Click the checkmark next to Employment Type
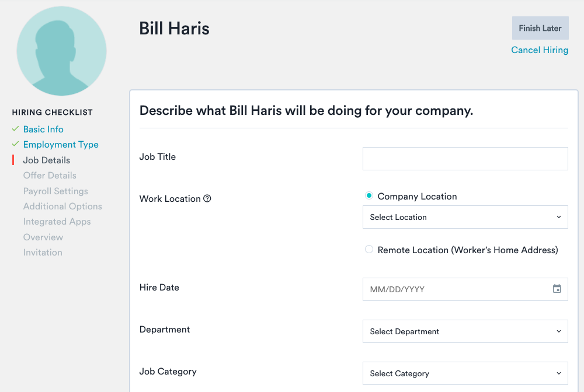Viewport: 584px width, 392px height. point(15,144)
